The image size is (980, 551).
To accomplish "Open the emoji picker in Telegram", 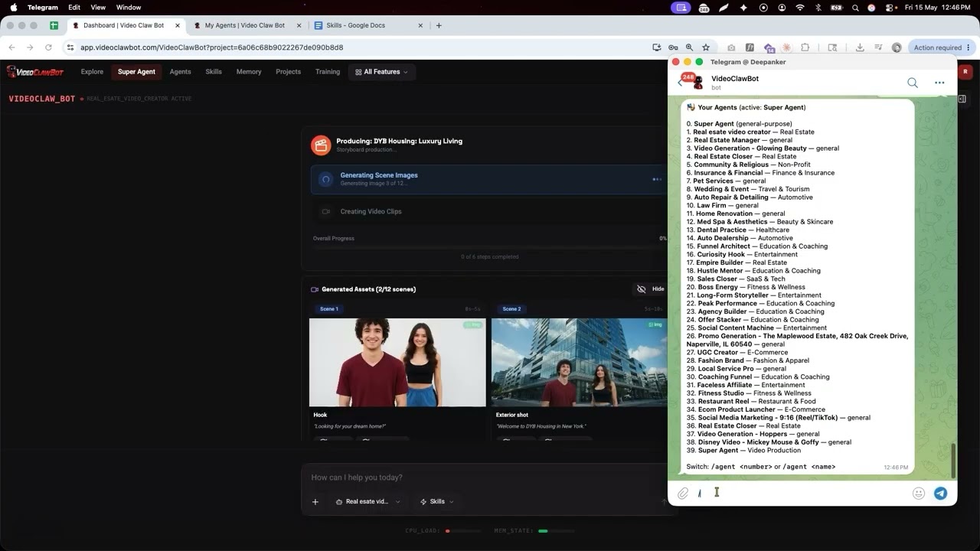I will click(x=919, y=494).
